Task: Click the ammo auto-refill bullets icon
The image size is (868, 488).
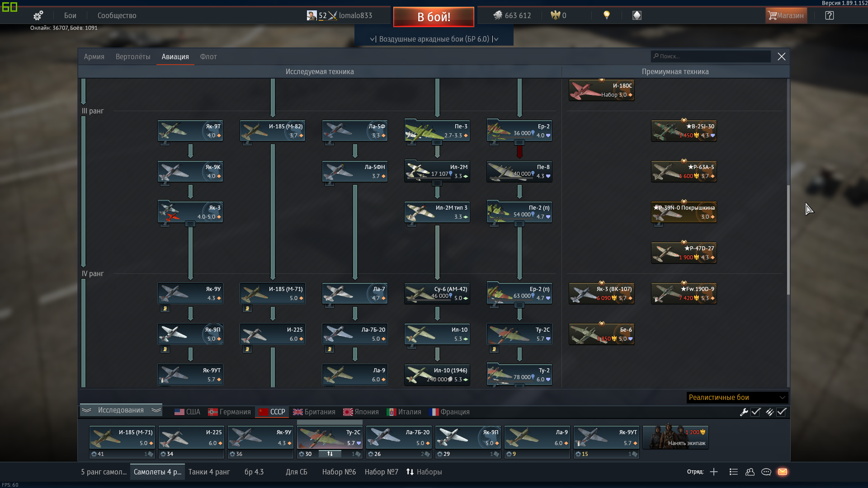Action: [769, 412]
